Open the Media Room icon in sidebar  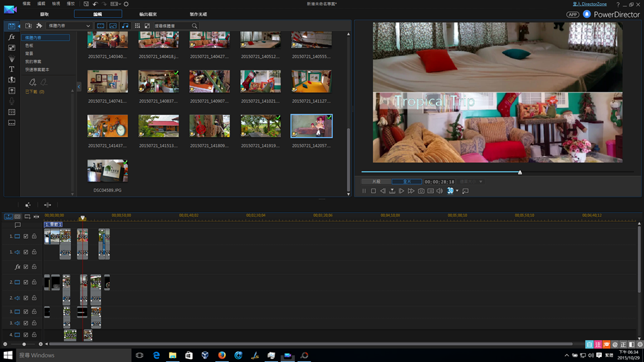(11, 26)
